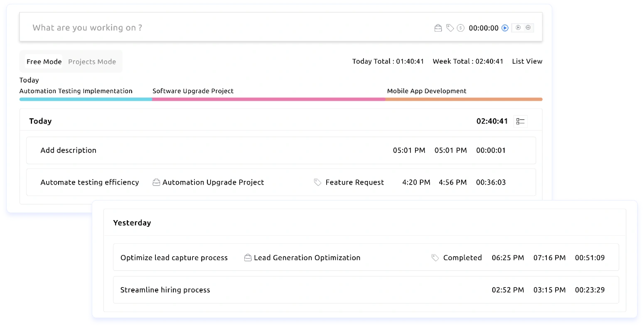Select the manual time entry mode icon
The width and height of the screenshot is (644, 327).
pos(518,27)
